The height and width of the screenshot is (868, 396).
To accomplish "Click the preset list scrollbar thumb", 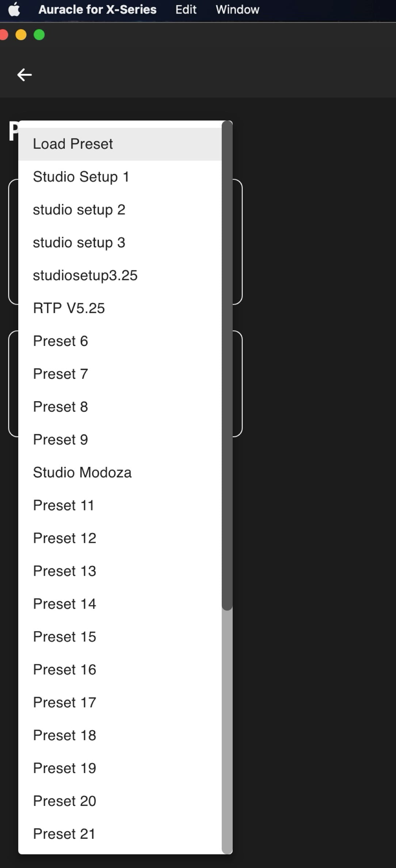I will pos(227,365).
